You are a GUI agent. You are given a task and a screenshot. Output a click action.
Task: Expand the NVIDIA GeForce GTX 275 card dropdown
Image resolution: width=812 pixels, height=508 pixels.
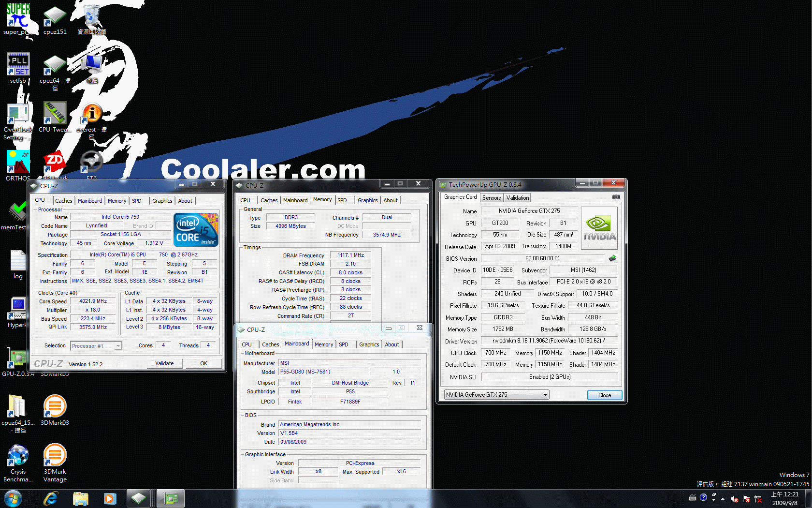(x=496, y=395)
